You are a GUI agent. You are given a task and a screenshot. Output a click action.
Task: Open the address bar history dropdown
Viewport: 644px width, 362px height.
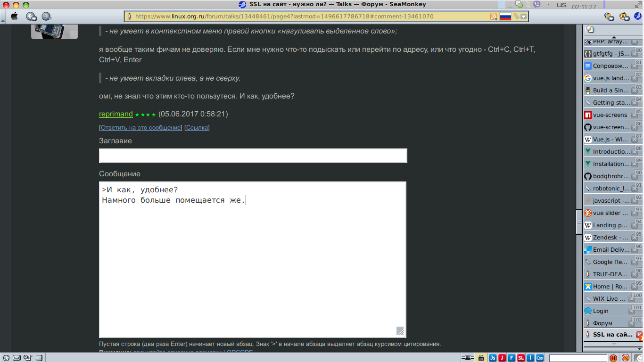tap(524, 16)
